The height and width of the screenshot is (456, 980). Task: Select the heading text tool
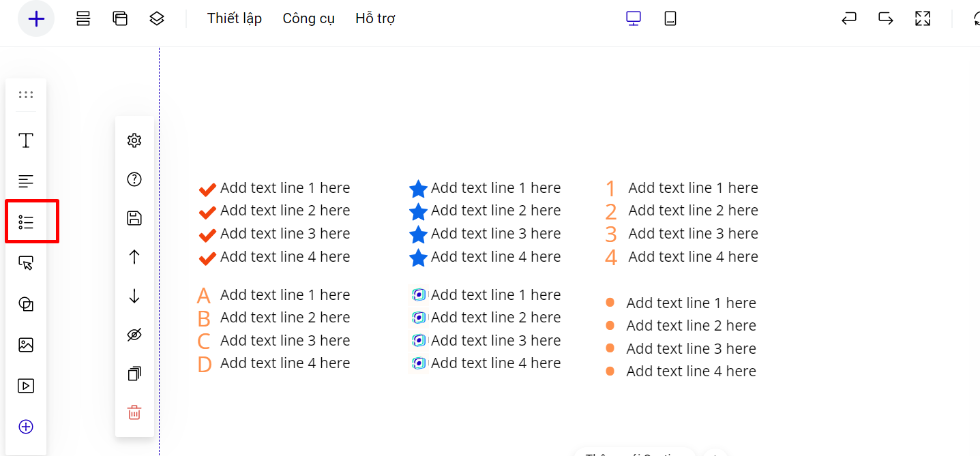[x=26, y=140]
